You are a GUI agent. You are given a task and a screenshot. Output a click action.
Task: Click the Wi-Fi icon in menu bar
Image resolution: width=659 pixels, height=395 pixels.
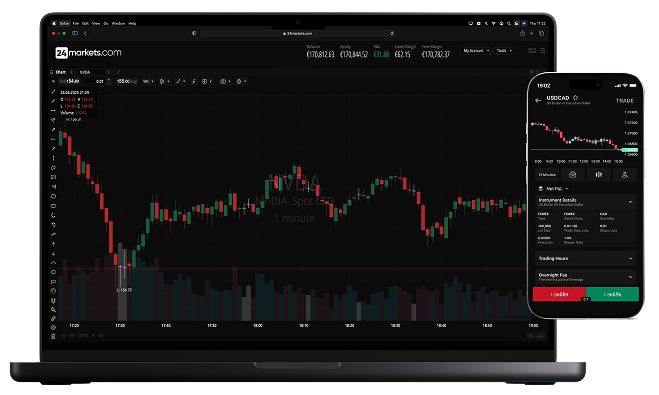494,24
